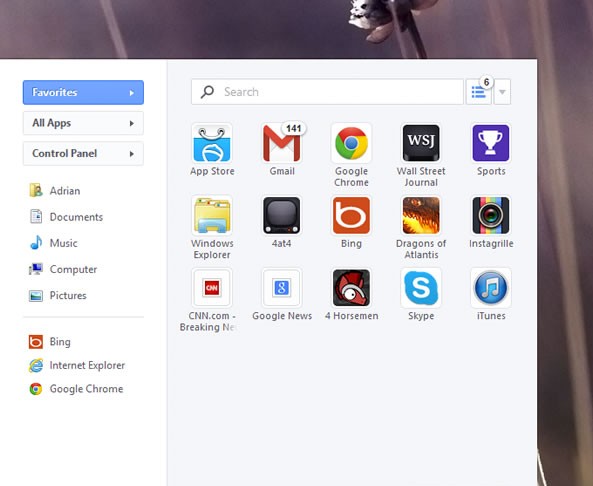Select the Favorites menu button
The height and width of the screenshot is (486, 593).
click(x=83, y=92)
